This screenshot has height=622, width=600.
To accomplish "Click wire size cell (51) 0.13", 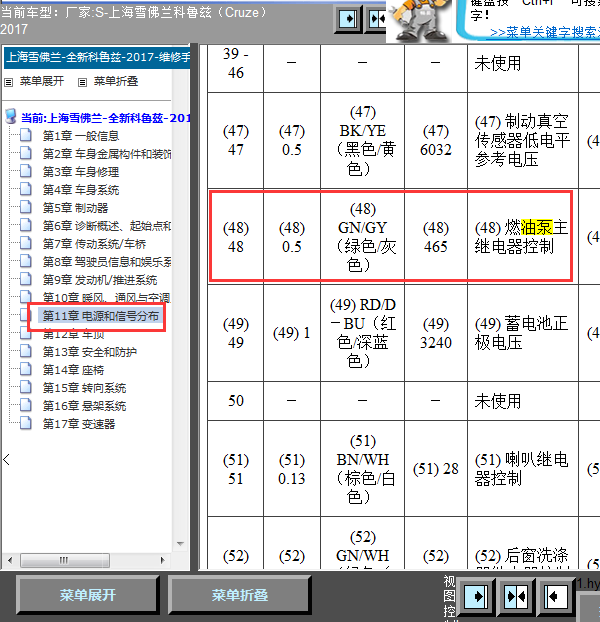I will (291, 469).
